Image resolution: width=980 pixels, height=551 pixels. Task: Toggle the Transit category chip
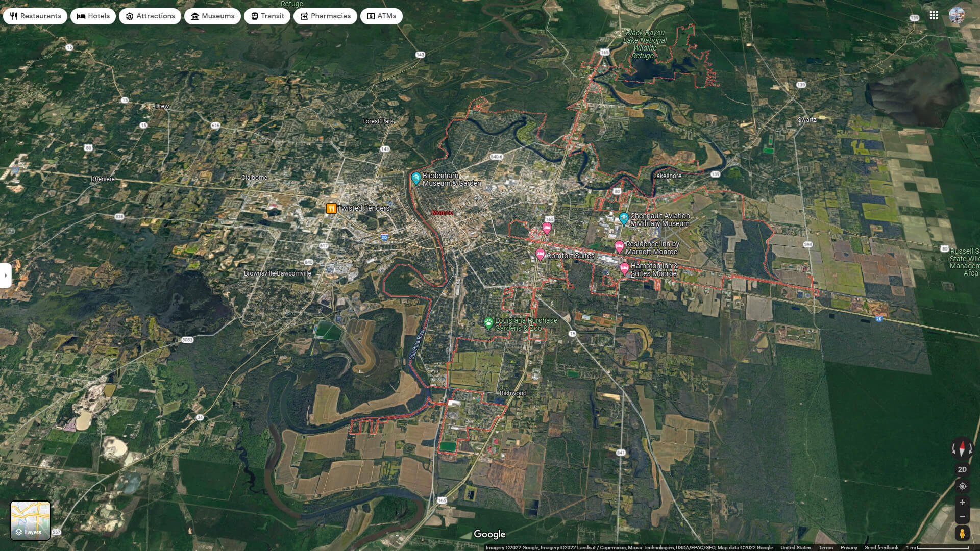tap(267, 16)
